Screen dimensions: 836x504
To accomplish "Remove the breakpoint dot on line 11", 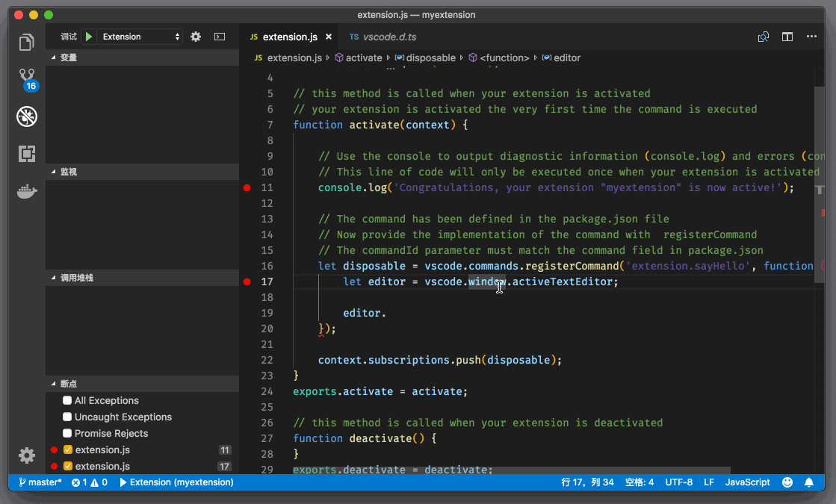I will 247,188.
